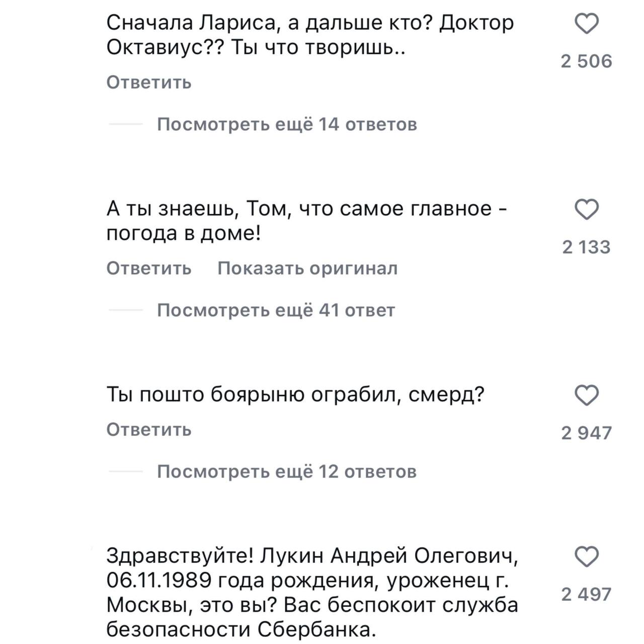Like the "боярыню ограбил" comment
Screen dimensions: 644x644
tap(587, 395)
